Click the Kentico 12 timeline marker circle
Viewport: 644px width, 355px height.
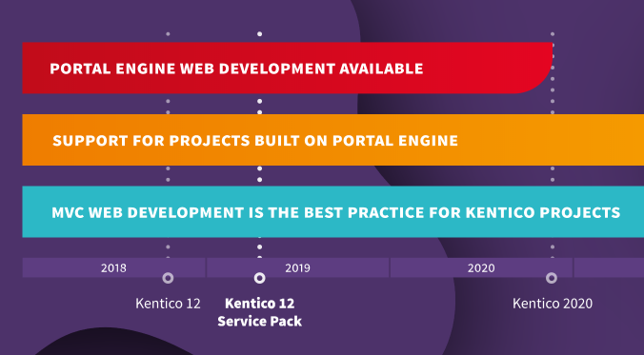click(x=168, y=278)
